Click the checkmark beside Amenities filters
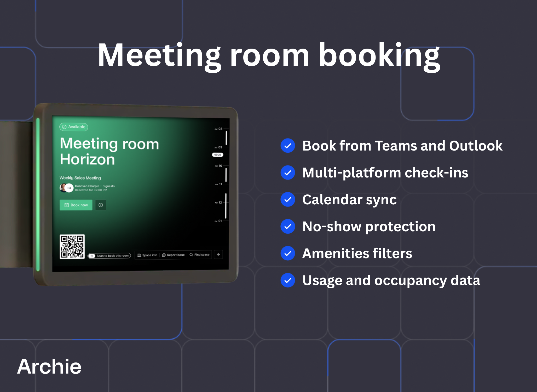Image resolution: width=537 pixels, height=392 pixels. click(288, 253)
